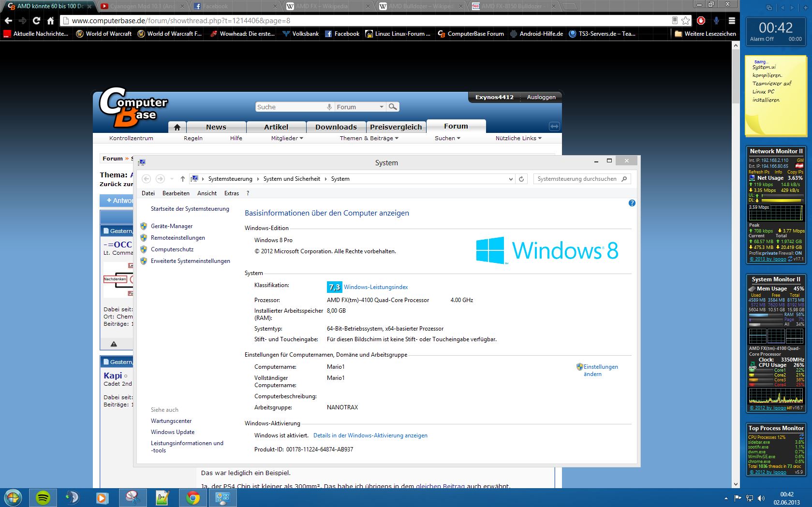
Task: Reload the ComputerBase forum page
Action: point(36,21)
